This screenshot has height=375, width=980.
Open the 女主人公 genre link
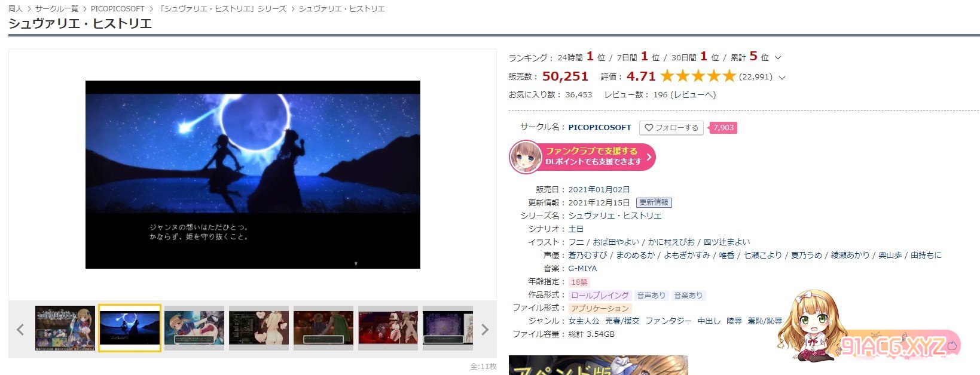point(584,321)
